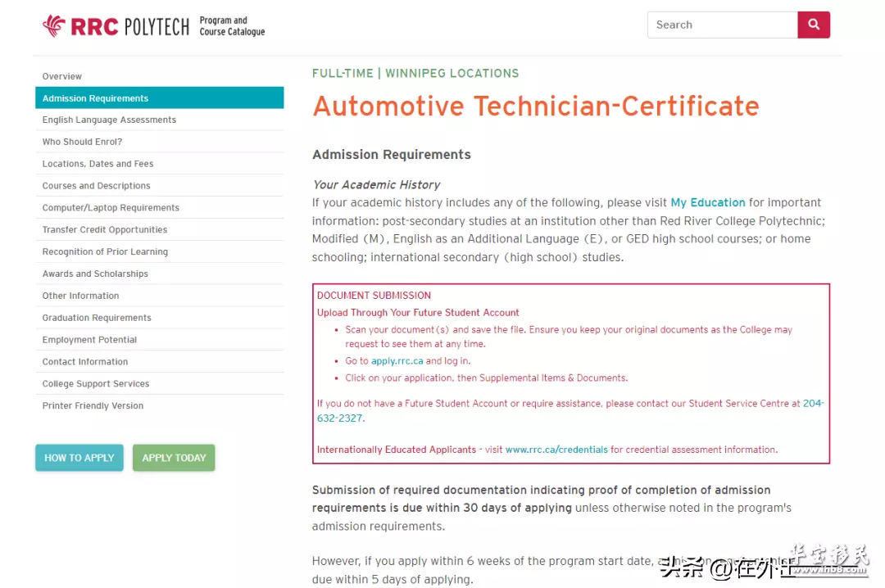Click the red magnifier search button
The height and width of the screenshot is (588, 885).
[814, 25]
